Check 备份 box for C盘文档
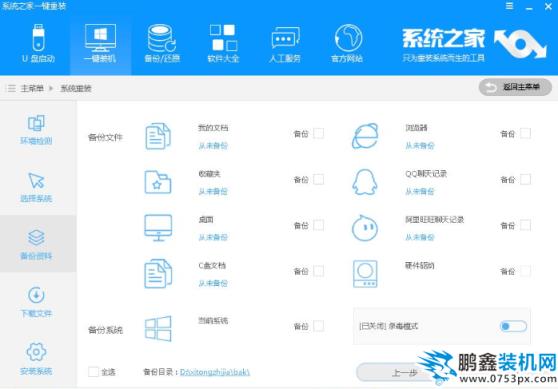 click(319, 271)
